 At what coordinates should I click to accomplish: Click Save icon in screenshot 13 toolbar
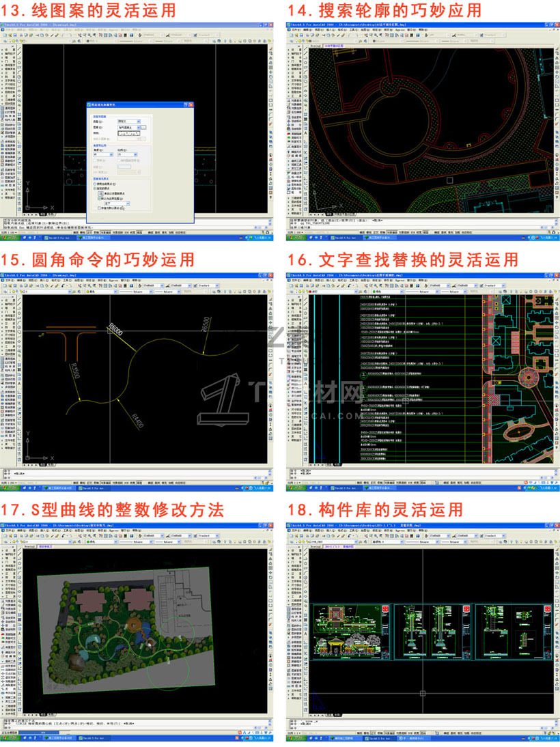tap(15, 36)
